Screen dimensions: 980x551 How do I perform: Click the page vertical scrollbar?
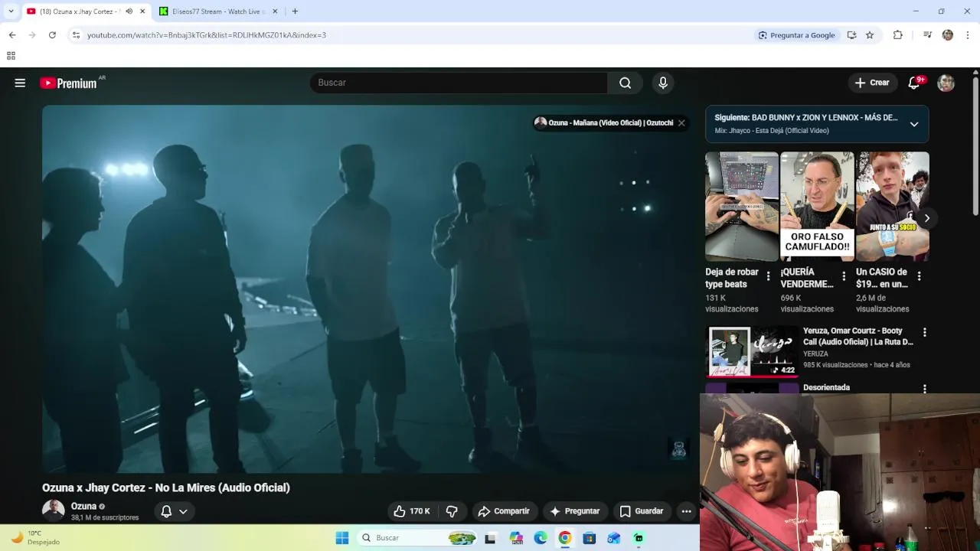coord(975,145)
